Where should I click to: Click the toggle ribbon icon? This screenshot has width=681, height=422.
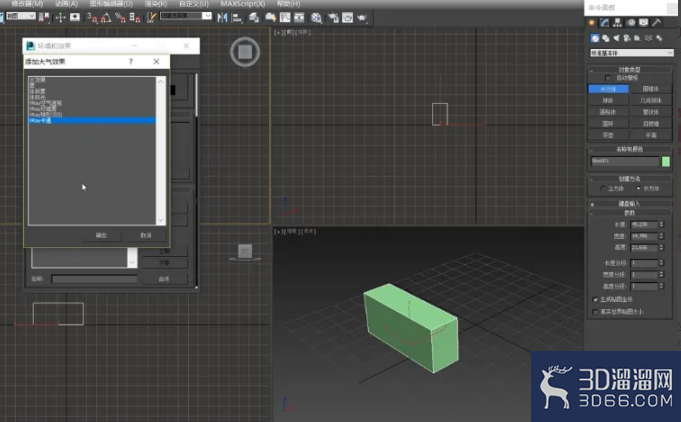click(270, 17)
